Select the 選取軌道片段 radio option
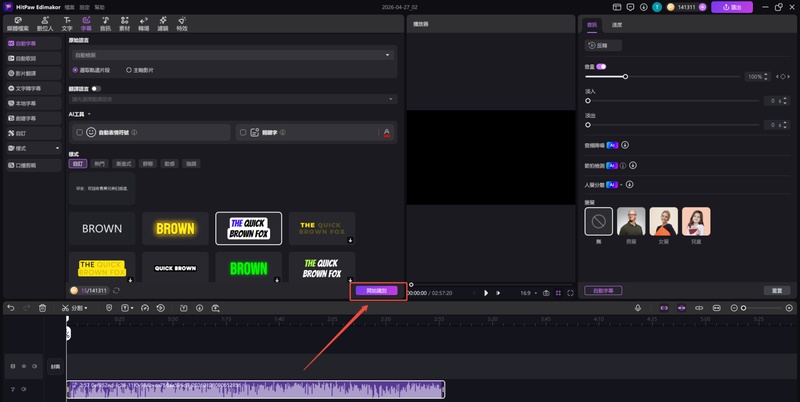800x402 pixels. coord(76,70)
